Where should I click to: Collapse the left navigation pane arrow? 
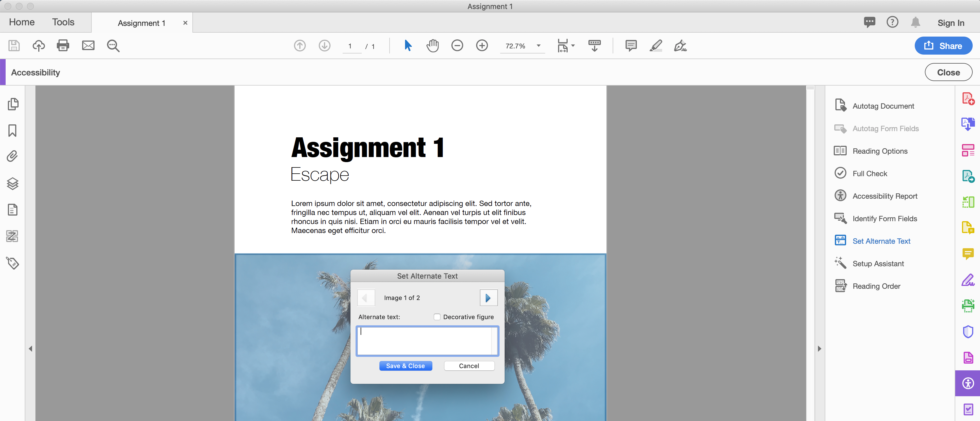(x=30, y=348)
